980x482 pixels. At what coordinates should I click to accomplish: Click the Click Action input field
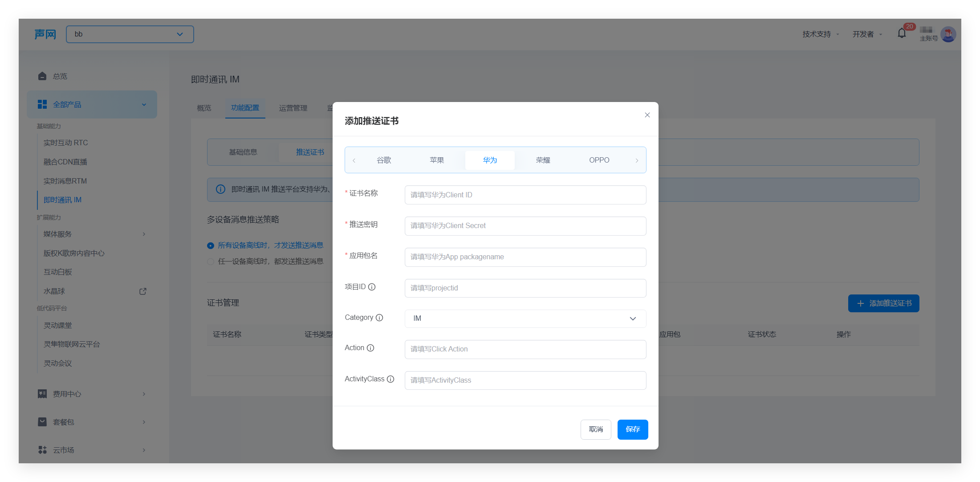(x=525, y=349)
